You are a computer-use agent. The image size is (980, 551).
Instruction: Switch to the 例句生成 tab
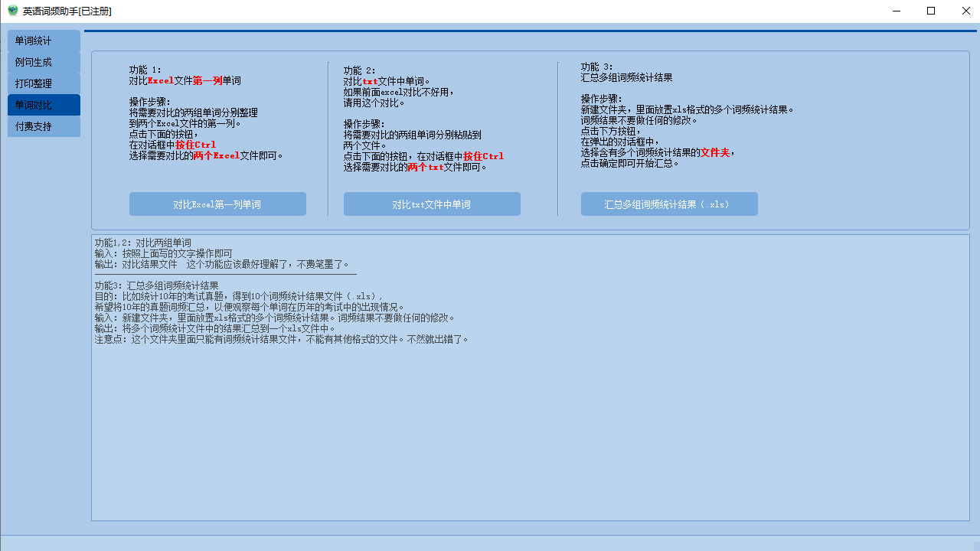pos(43,61)
